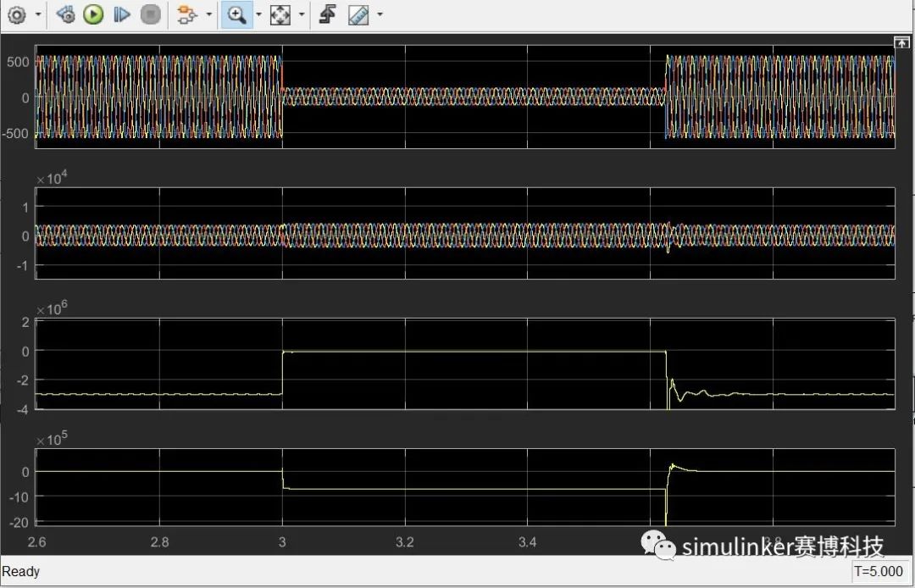Open Triggers tool icon
Screen dimensions: 915x588
328,14
